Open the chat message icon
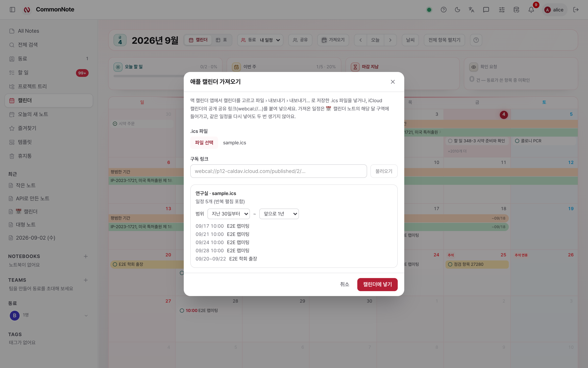 486,10
